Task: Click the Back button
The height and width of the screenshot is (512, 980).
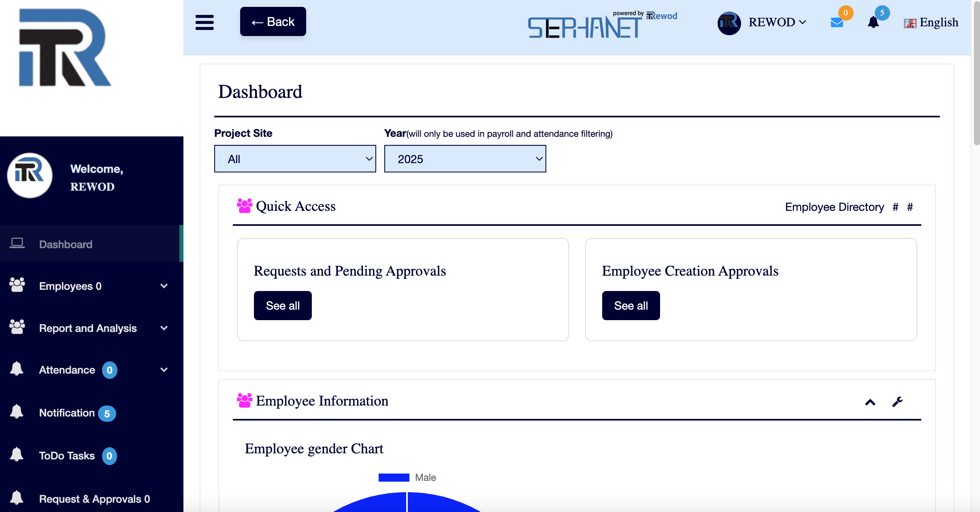Action: (x=273, y=21)
